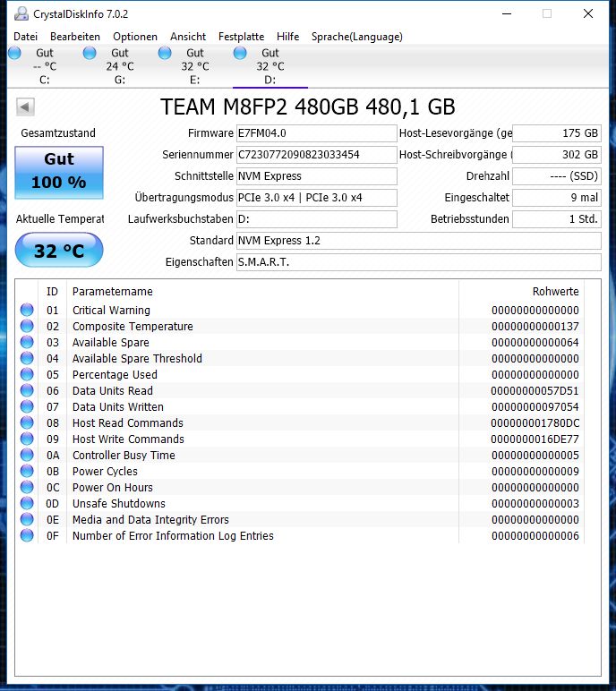Click status orb of Data Units Read row
Viewport: 616px width, 691px height.
click(x=27, y=390)
